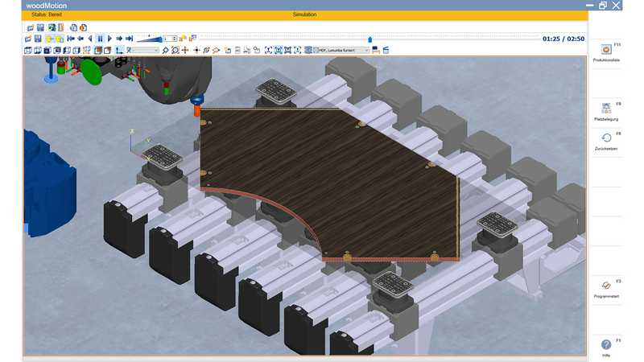644x362 pixels.
Task: Toggle the highlighted shaded view mode
Action: [x=97, y=50]
